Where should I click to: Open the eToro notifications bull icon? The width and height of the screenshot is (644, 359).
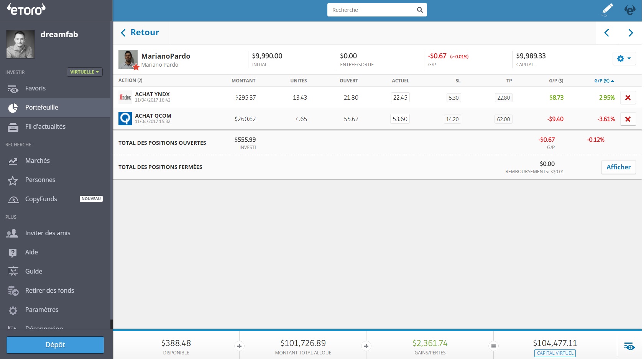630,10
